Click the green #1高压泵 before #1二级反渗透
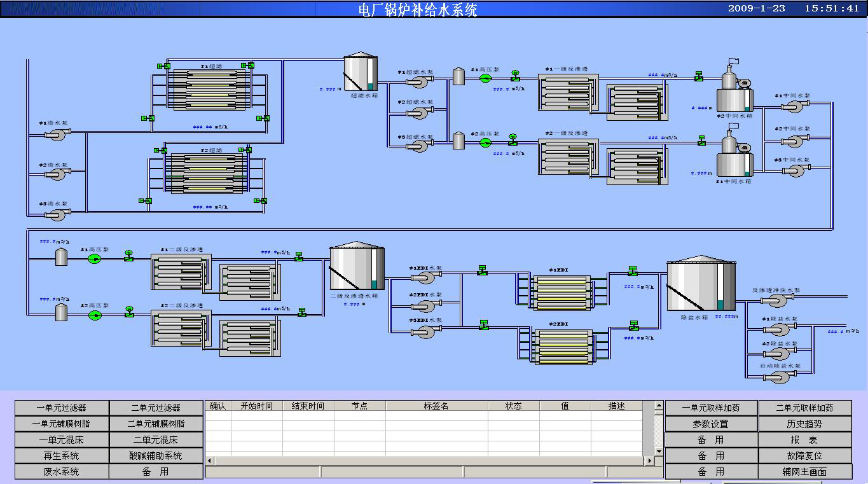Image resolution: width=868 pixels, height=484 pixels. pos(95,259)
